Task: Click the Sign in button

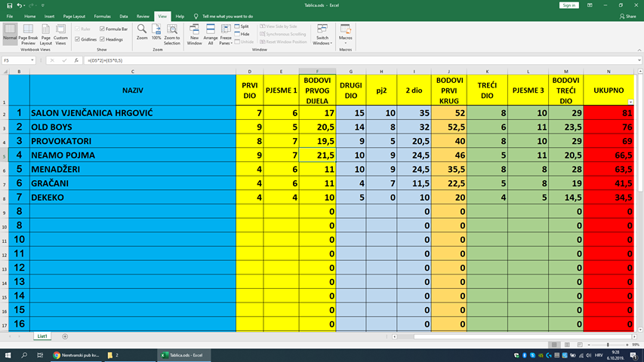Action: click(x=569, y=5)
